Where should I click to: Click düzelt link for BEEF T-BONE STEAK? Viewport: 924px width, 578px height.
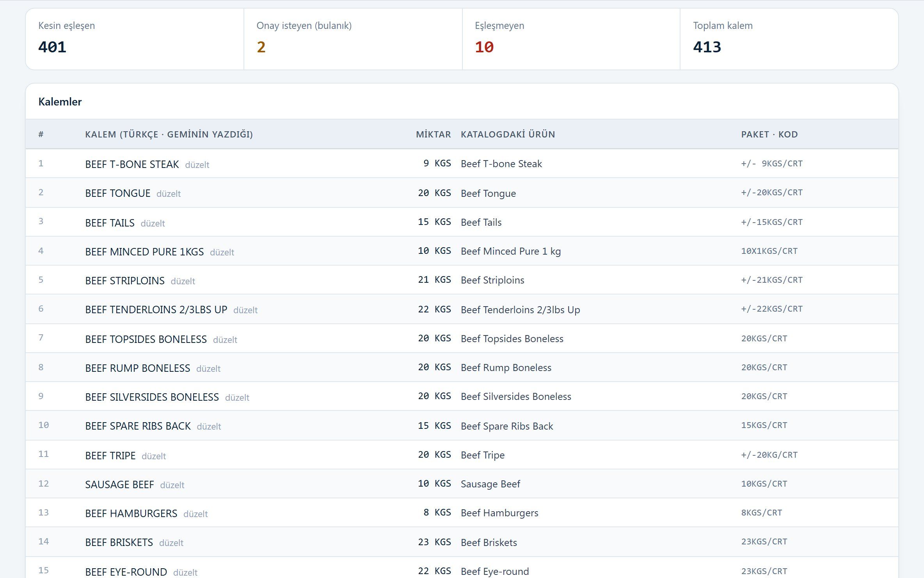(x=197, y=165)
